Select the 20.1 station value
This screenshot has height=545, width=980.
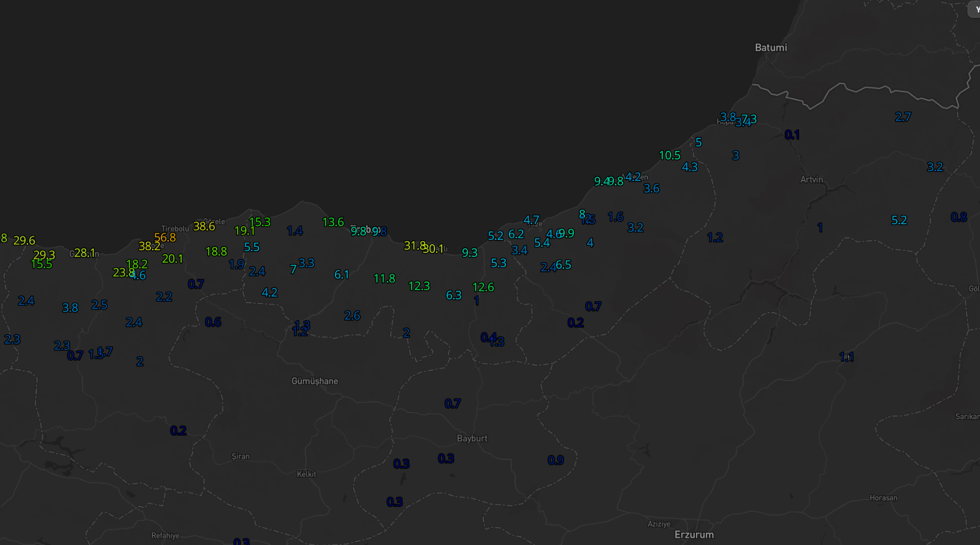coord(172,259)
